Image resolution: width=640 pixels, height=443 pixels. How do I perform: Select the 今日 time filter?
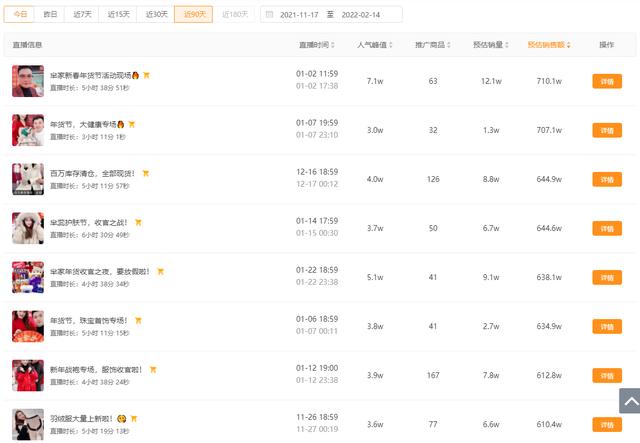click(21, 15)
